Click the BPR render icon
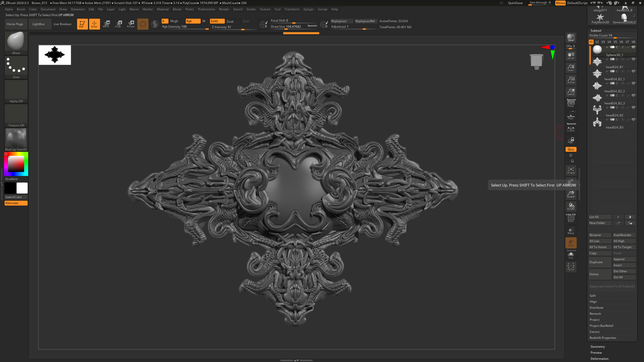This screenshot has height=362, width=644. [x=571, y=38]
